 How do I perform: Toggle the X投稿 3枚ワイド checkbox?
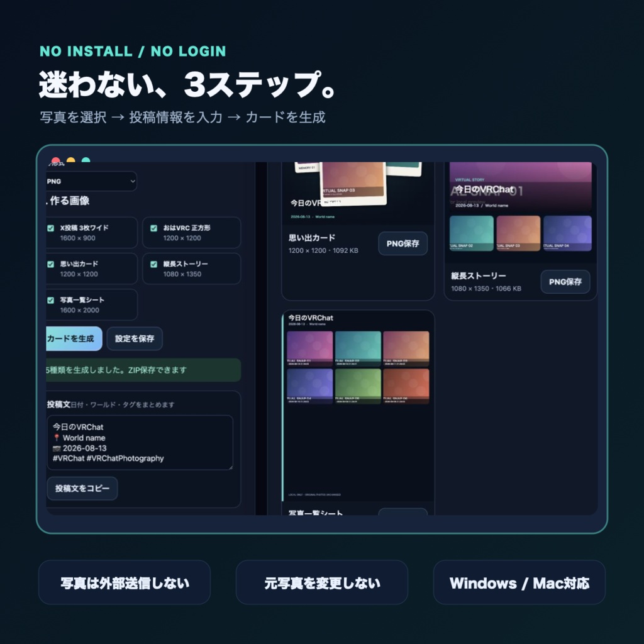click(50, 228)
